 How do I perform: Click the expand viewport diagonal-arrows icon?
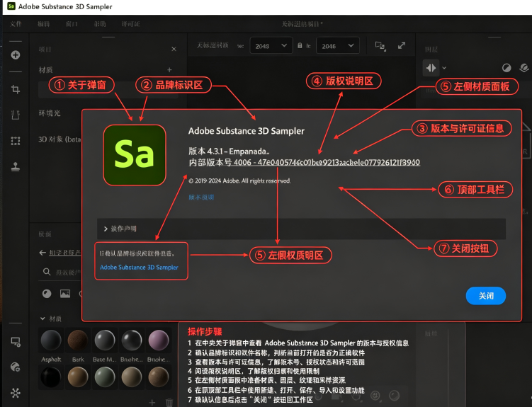tap(402, 45)
